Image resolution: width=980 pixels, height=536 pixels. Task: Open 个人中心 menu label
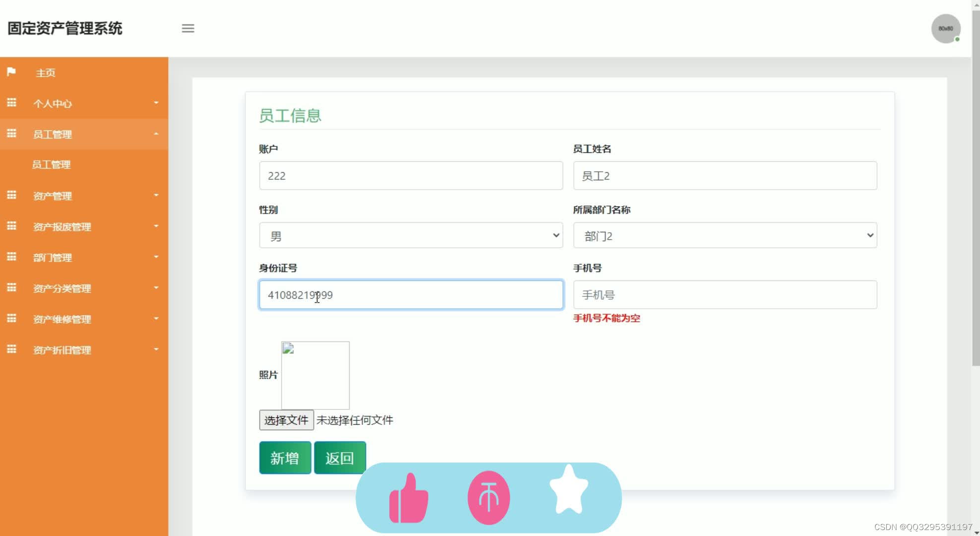(53, 104)
